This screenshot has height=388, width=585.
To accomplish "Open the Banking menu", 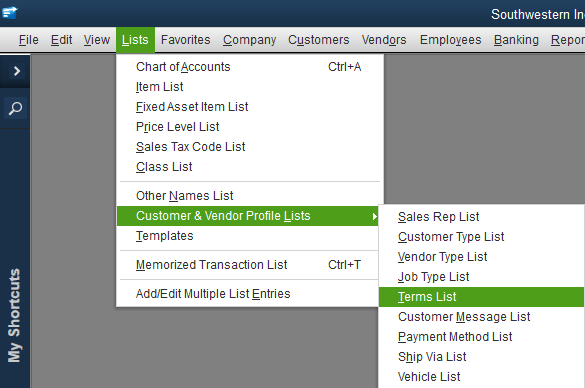I will pyautogui.click(x=516, y=40).
